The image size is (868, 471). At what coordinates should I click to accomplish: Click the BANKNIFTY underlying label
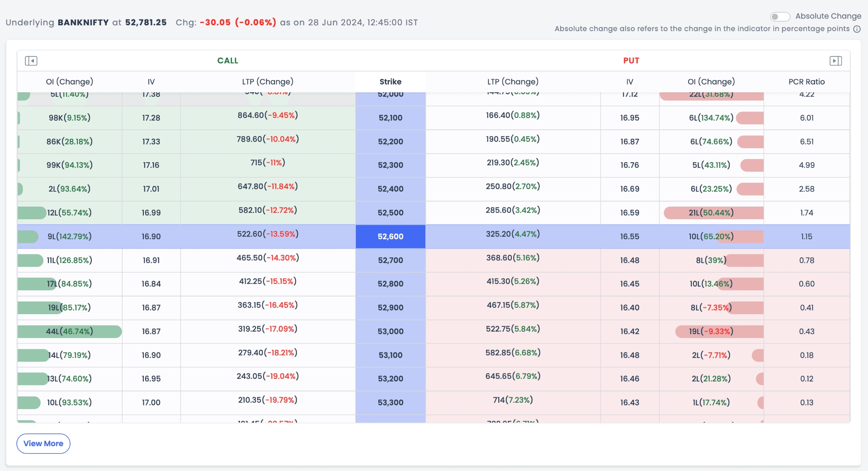[x=83, y=22]
